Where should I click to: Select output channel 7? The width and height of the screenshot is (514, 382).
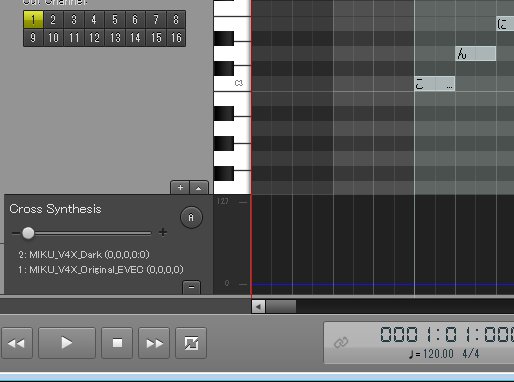click(x=156, y=20)
